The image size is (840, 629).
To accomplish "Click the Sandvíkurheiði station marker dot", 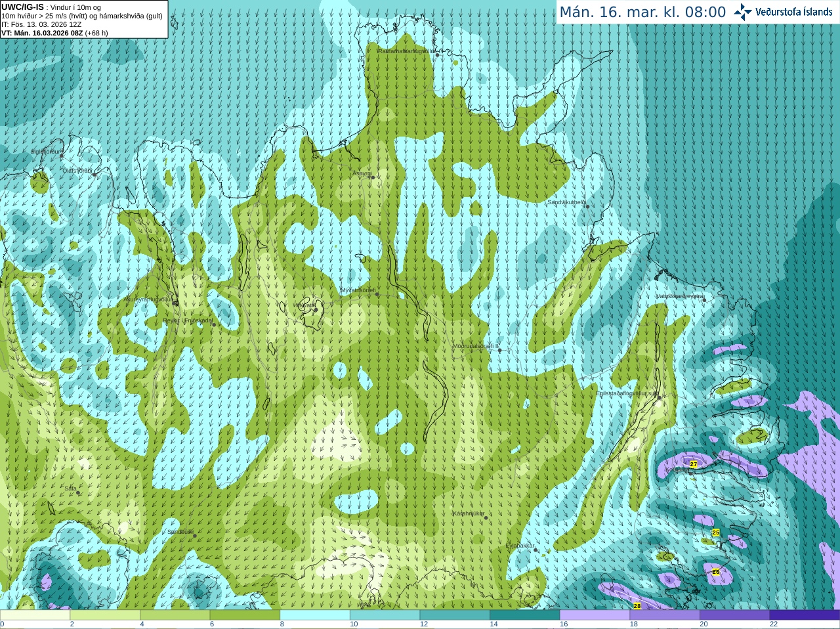I will 587,206.
